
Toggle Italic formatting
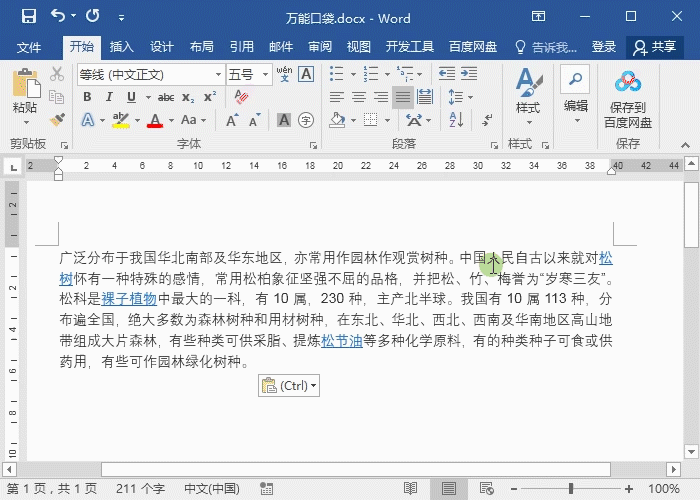click(108, 97)
